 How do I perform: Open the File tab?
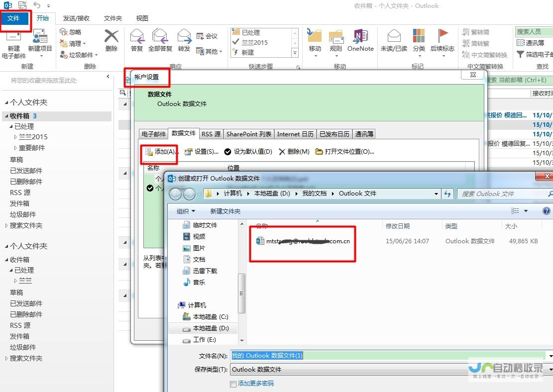click(x=14, y=18)
